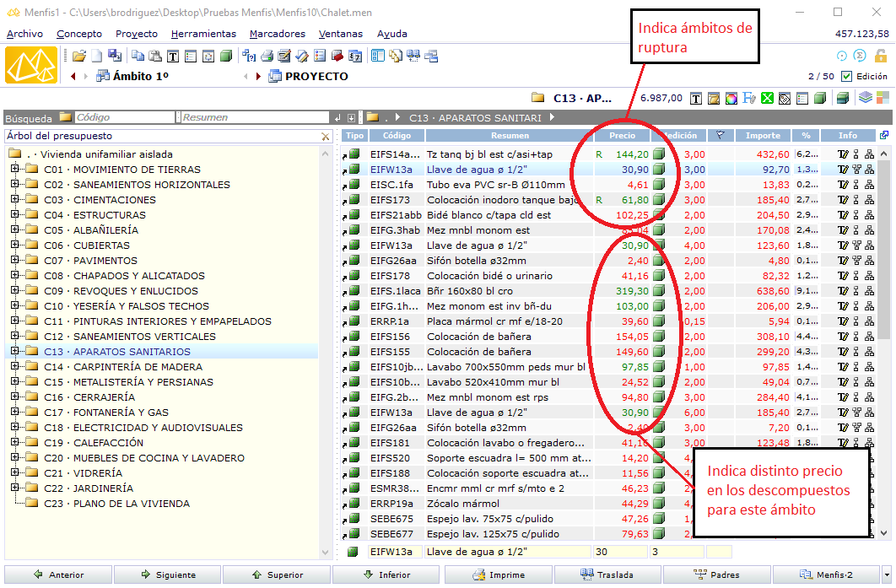Go to the previous concept with Anterior
The width and height of the screenshot is (896, 588).
point(58,575)
